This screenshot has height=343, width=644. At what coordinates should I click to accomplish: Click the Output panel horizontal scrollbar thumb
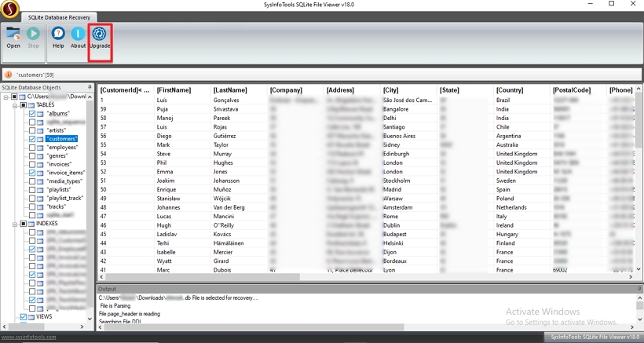[x=254, y=327]
